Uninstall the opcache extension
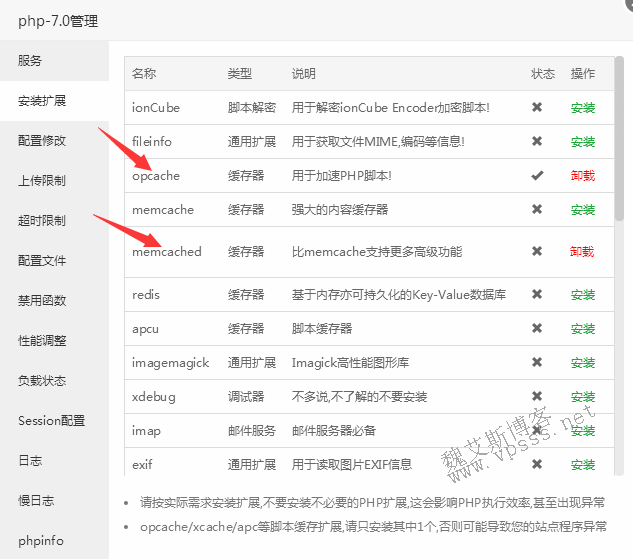Image resolution: width=633 pixels, height=559 pixels. (x=582, y=175)
